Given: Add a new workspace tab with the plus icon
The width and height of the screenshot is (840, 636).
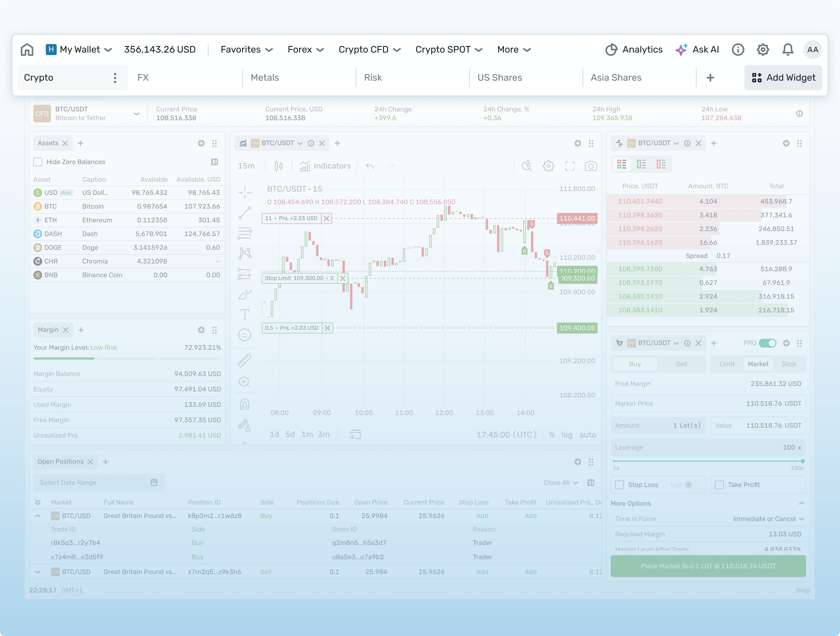Looking at the screenshot, I should 710,77.
